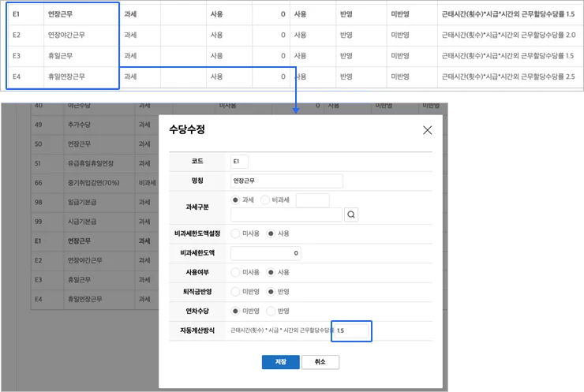
Task: Click the 저장 save button
Action: (x=280, y=362)
